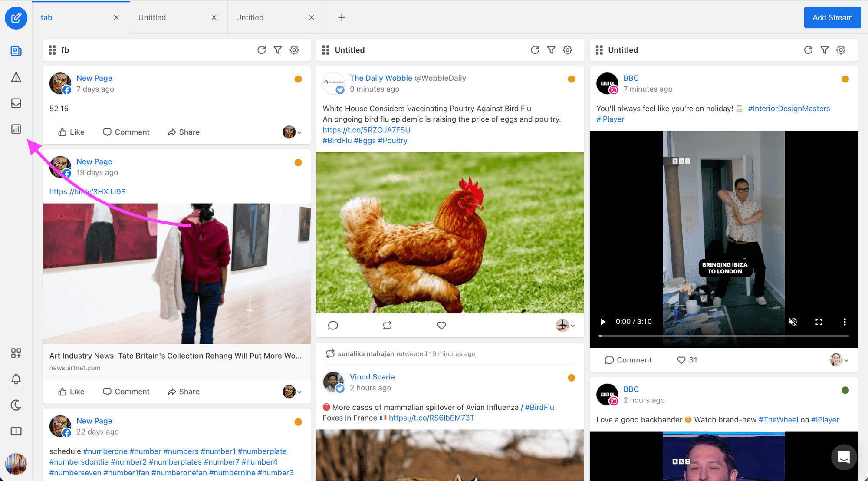The width and height of the screenshot is (868, 481).
Task: Open the https://t.co/5RZOJA7FSU link
Action: [366, 130]
